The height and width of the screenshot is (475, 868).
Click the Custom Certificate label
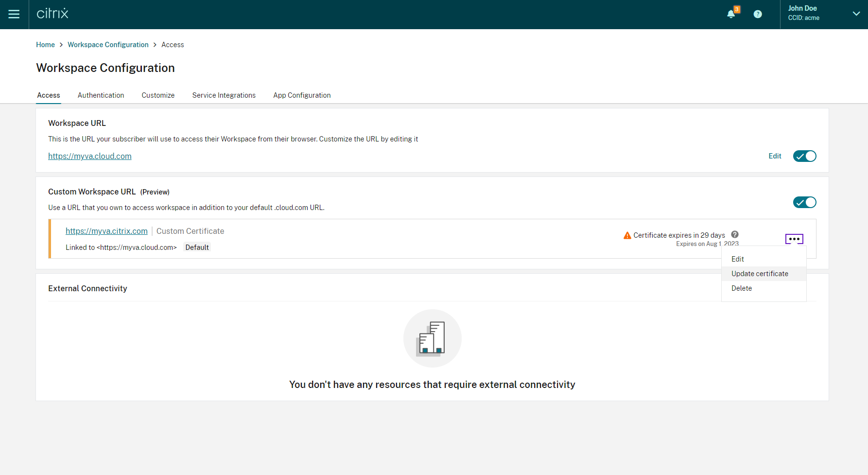click(x=190, y=231)
